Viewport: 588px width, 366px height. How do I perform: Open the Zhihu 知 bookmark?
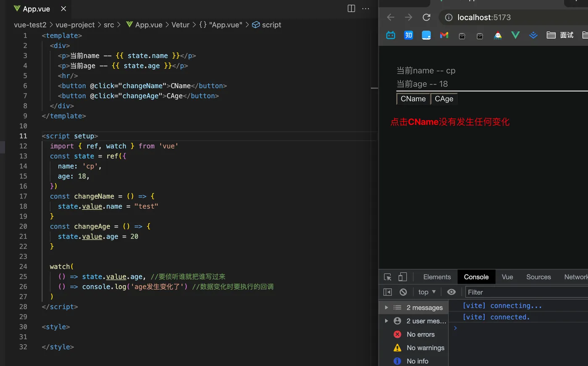tap(409, 35)
